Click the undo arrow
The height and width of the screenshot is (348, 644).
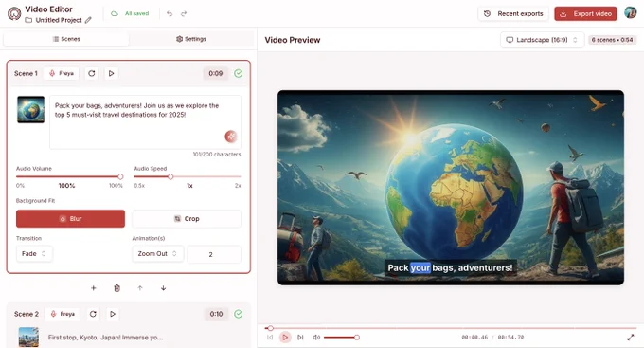(x=170, y=13)
